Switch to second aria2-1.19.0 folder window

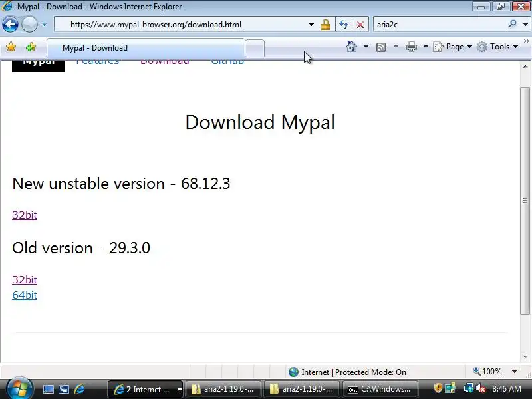click(302, 389)
